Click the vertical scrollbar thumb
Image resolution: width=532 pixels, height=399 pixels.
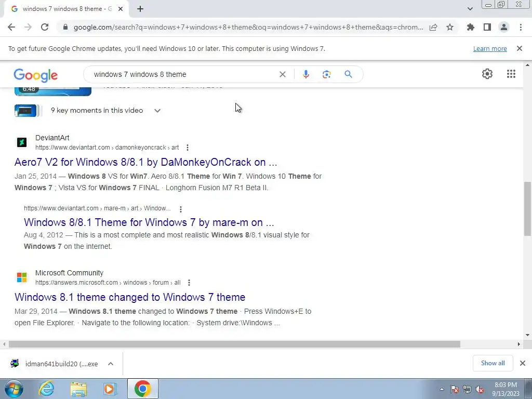coord(527,209)
